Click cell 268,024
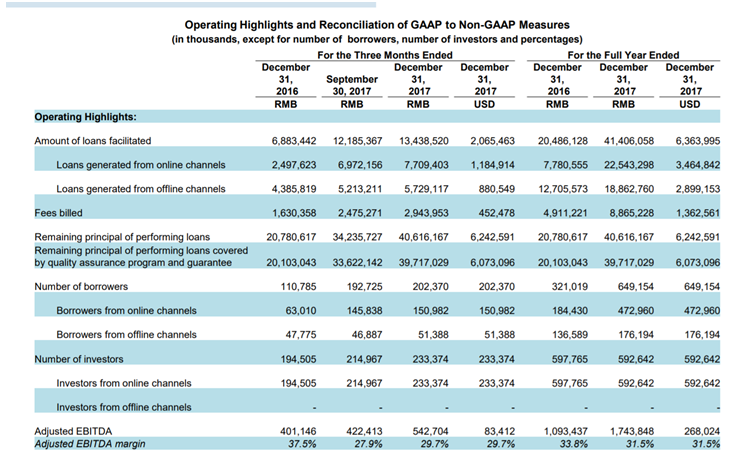The width and height of the screenshot is (729, 451). coord(702,431)
